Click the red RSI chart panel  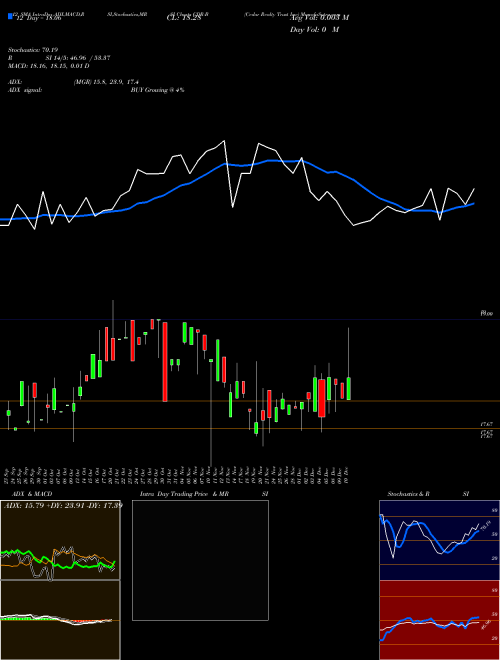(x=440, y=620)
